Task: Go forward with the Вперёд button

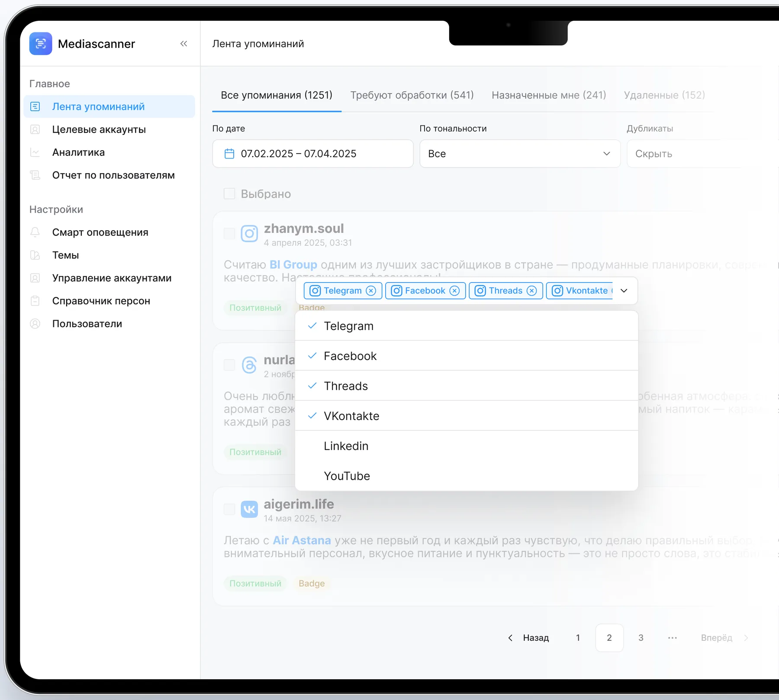Action: coord(724,638)
